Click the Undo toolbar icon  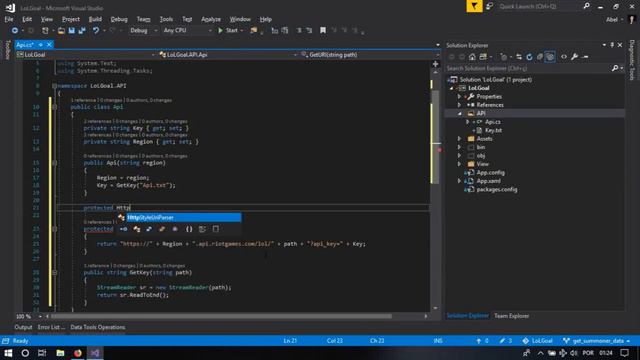click(96, 31)
